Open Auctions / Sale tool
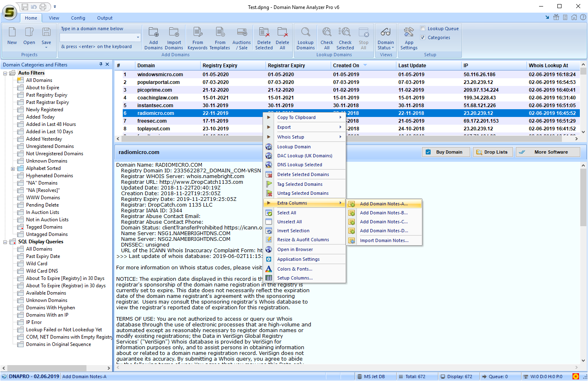The width and height of the screenshot is (588, 381). tap(242, 39)
